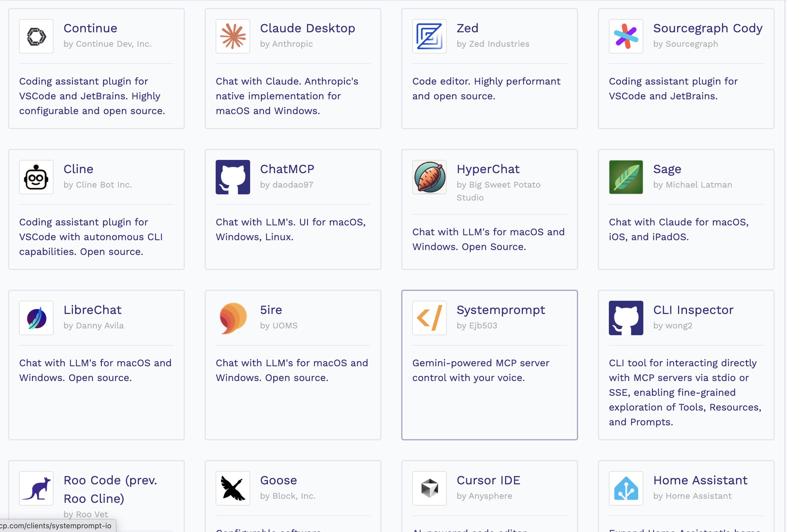Image resolution: width=787 pixels, height=532 pixels.
Task: Click Cline's 'autonomous CLI capabilities' description
Action: point(91,237)
